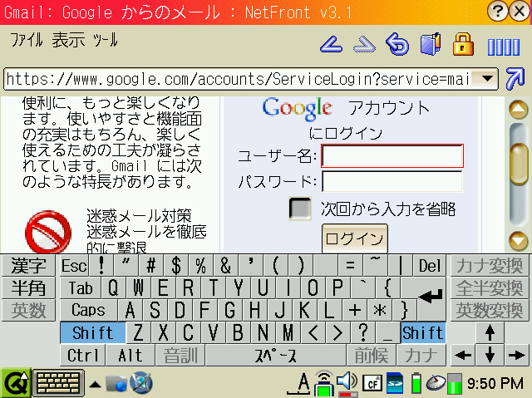Click the page scroll up button
This screenshot has width=532, height=398.
pyautogui.click(x=519, y=109)
